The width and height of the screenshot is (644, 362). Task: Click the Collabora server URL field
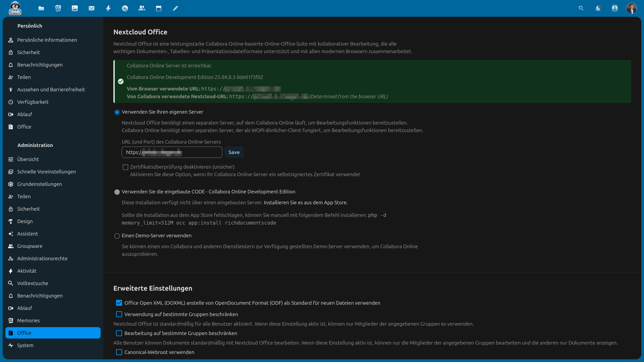point(172,152)
